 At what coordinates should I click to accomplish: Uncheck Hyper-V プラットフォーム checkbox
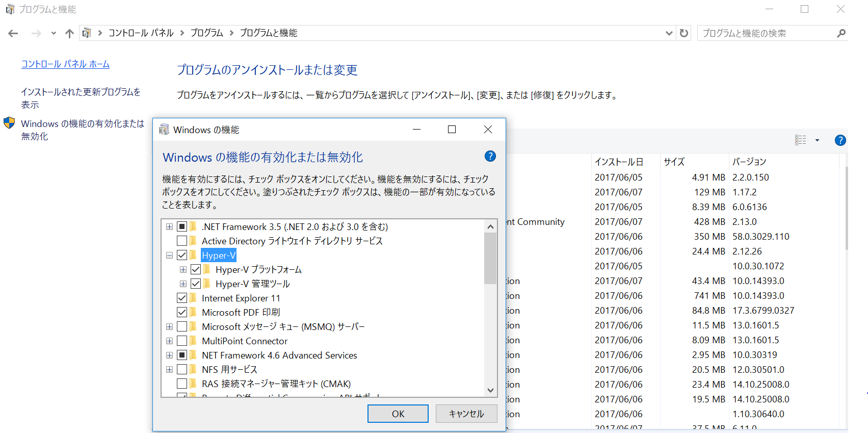pyautogui.click(x=196, y=269)
